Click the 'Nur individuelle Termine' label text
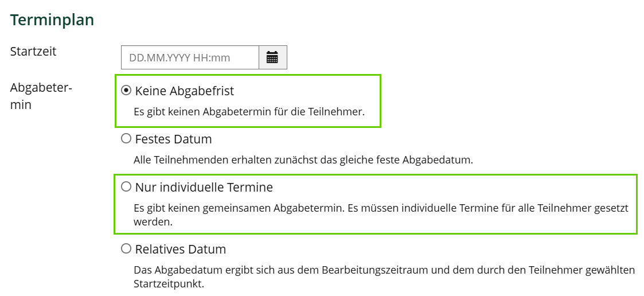644x296 pixels. (x=204, y=187)
